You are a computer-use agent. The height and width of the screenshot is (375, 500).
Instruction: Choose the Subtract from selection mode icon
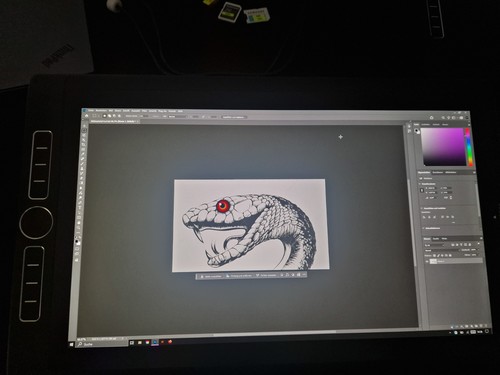coord(114,116)
